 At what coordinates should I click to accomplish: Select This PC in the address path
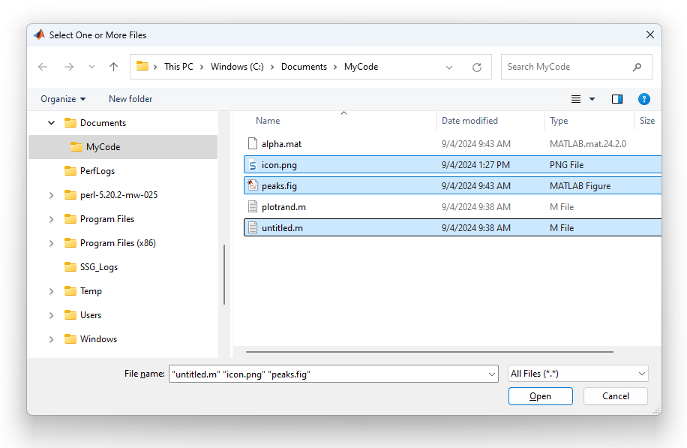[x=178, y=67]
